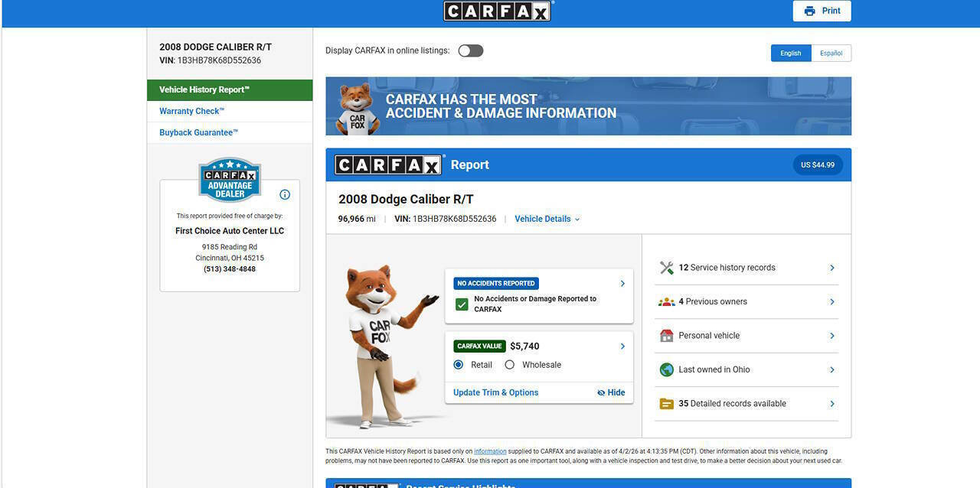980x488 pixels.
Task: Open Buyback Guarantee in sidebar
Action: (x=198, y=132)
